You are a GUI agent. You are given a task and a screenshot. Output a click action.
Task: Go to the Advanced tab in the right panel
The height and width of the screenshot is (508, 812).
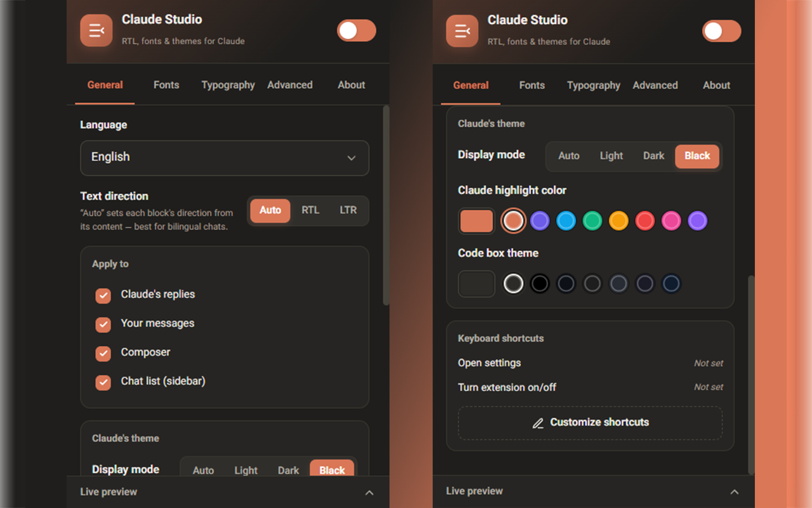coord(655,85)
